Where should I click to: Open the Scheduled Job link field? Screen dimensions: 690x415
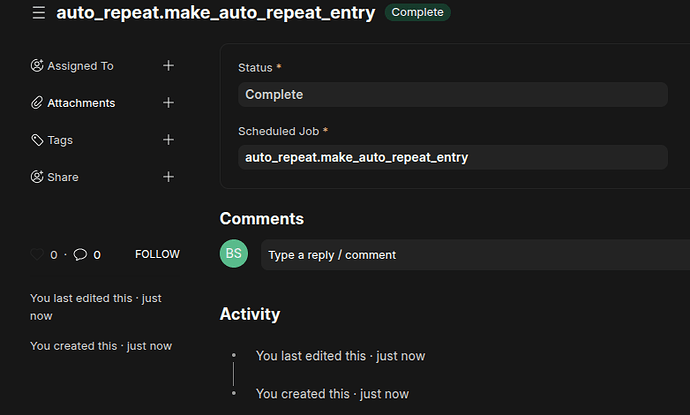[453, 158]
